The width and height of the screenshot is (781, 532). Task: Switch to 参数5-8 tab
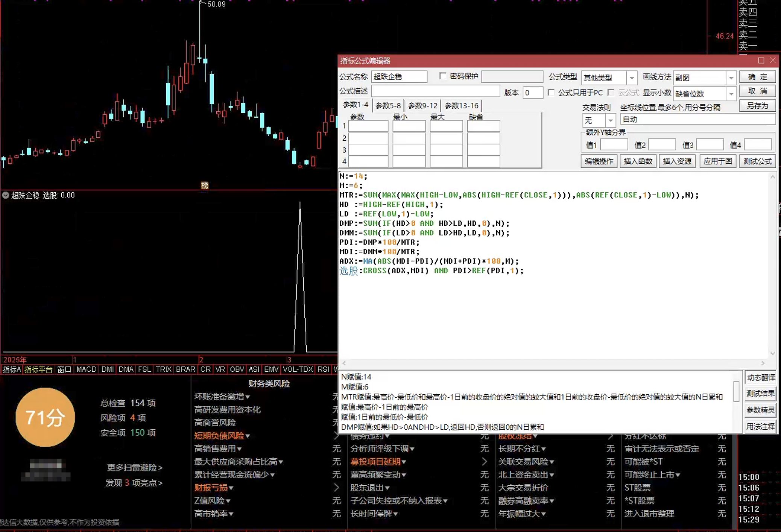(x=388, y=106)
